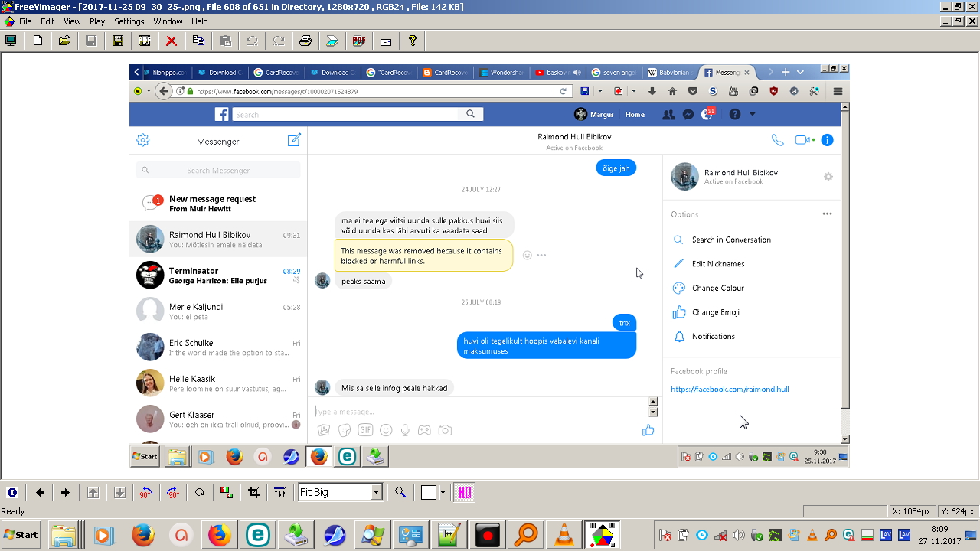
Task: Click the red and green squares icon
Action: (227, 492)
